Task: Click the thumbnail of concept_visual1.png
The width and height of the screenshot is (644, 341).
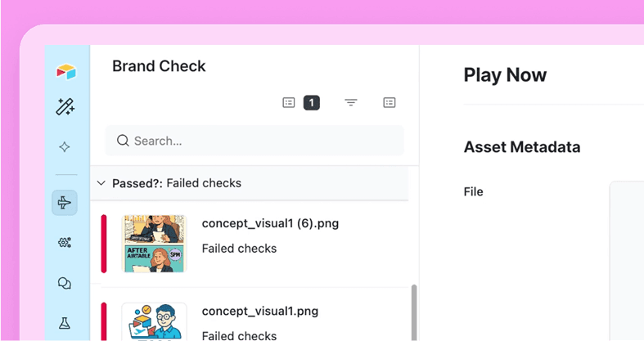Action: click(154, 321)
